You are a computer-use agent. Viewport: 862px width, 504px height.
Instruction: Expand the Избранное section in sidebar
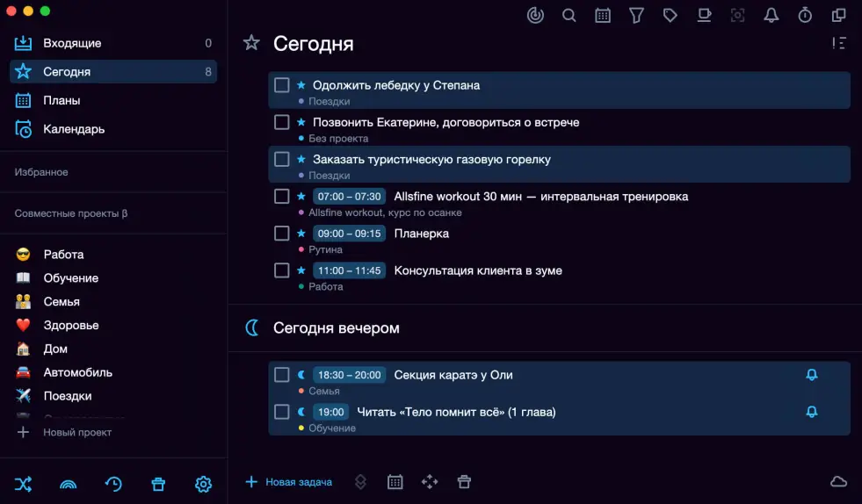pos(41,172)
